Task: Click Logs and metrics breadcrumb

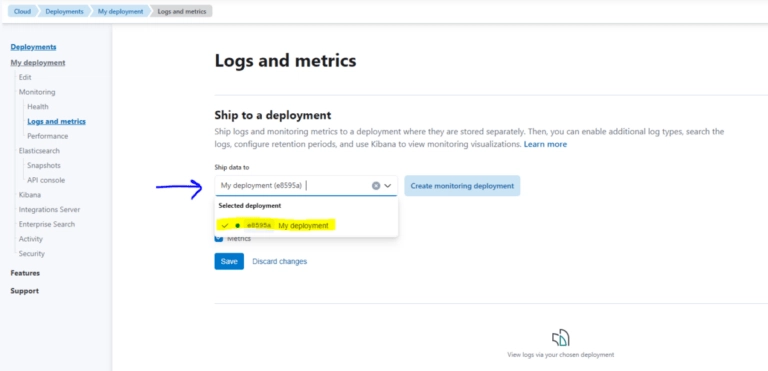Action: click(x=182, y=11)
